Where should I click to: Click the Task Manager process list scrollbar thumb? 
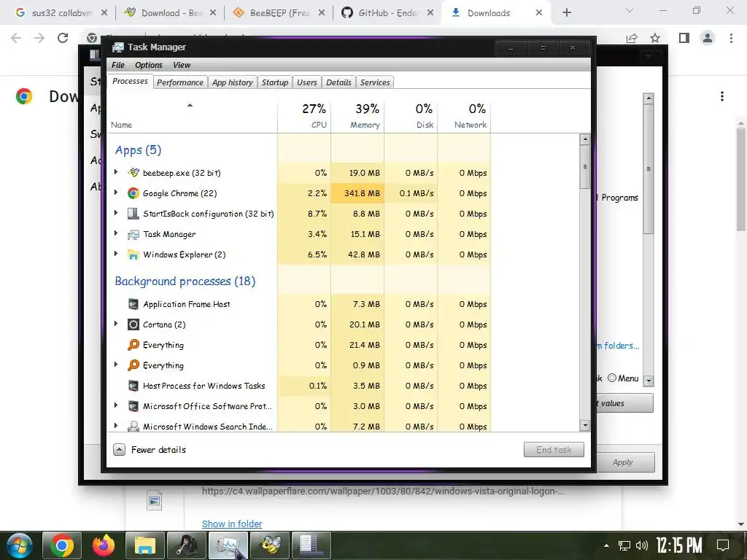click(585, 167)
